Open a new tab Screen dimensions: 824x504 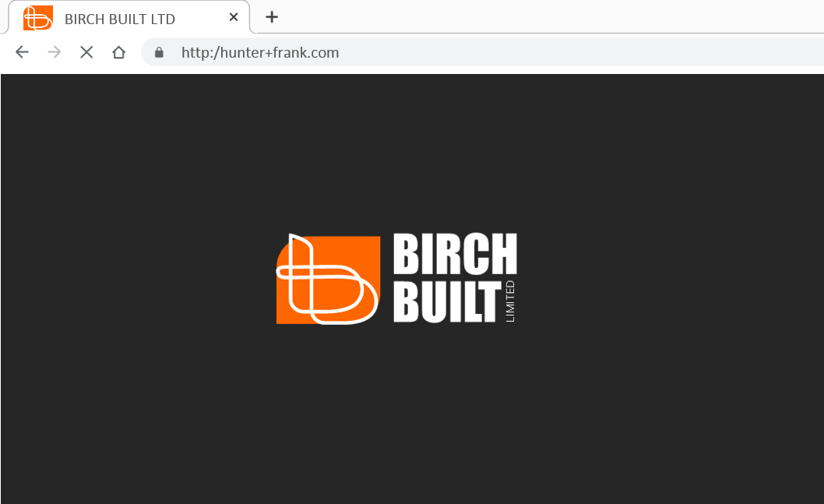(x=272, y=17)
